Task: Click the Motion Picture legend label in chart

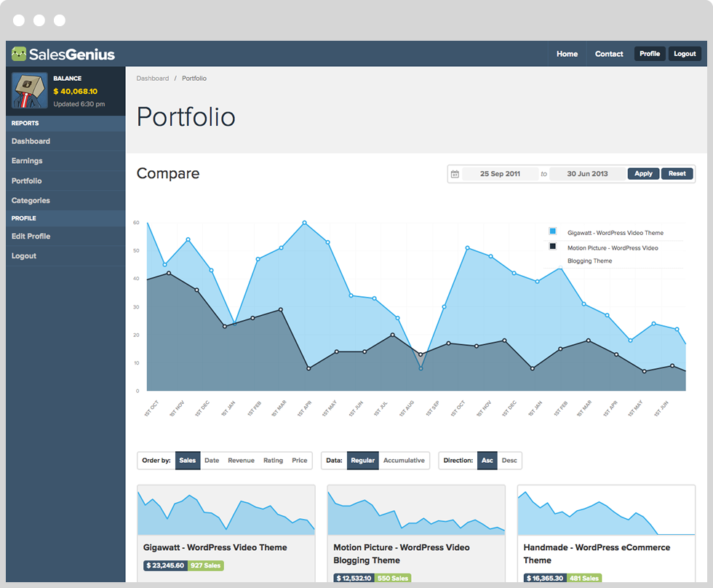Action: point(613,254)
